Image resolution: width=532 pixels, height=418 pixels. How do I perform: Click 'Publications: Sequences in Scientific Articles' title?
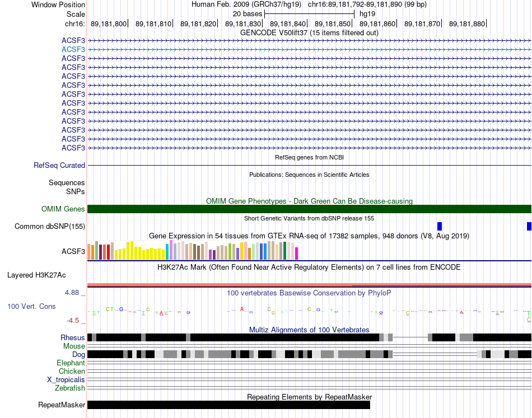(x=309, y=175)
